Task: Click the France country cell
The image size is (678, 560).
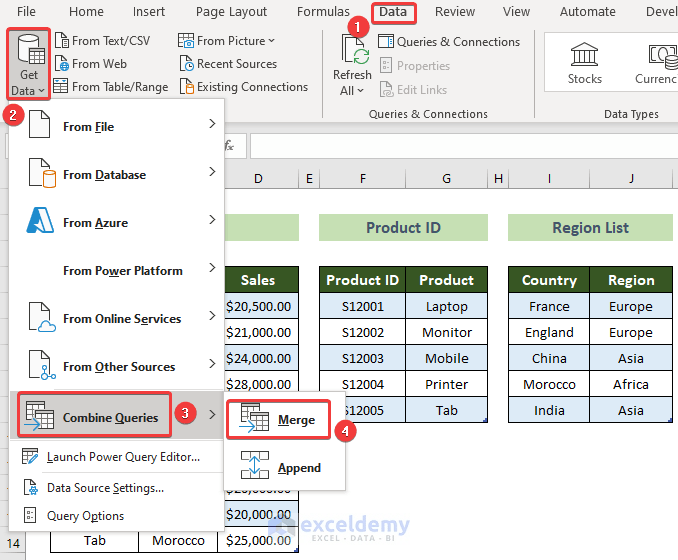Action: [549, 306]
